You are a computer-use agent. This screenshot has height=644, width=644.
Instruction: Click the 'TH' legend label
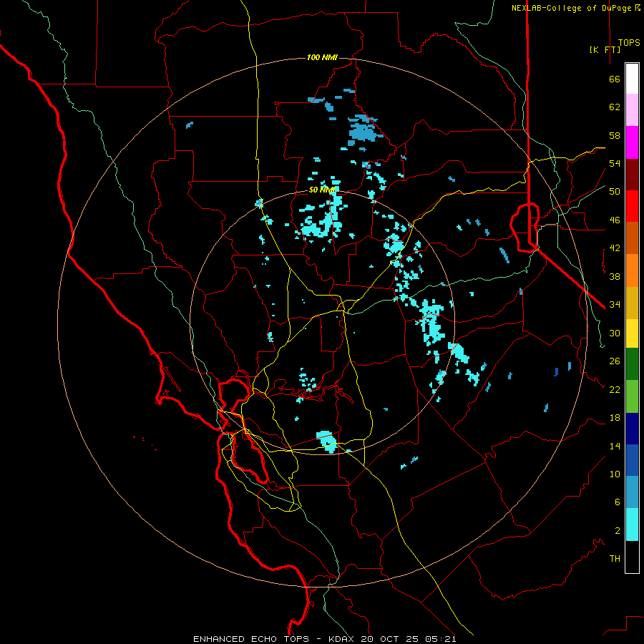click(615, 559)
